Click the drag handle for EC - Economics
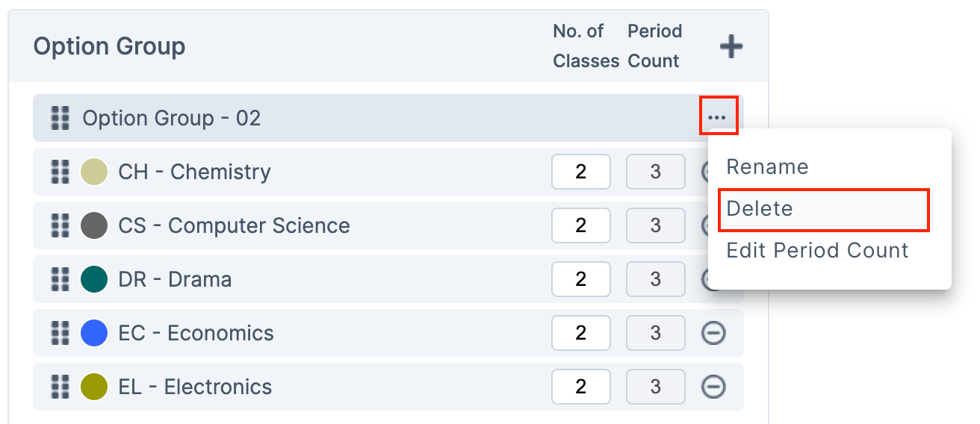Image resolution: width=980 pixels, height=424 pixels. tap(60, 333)
